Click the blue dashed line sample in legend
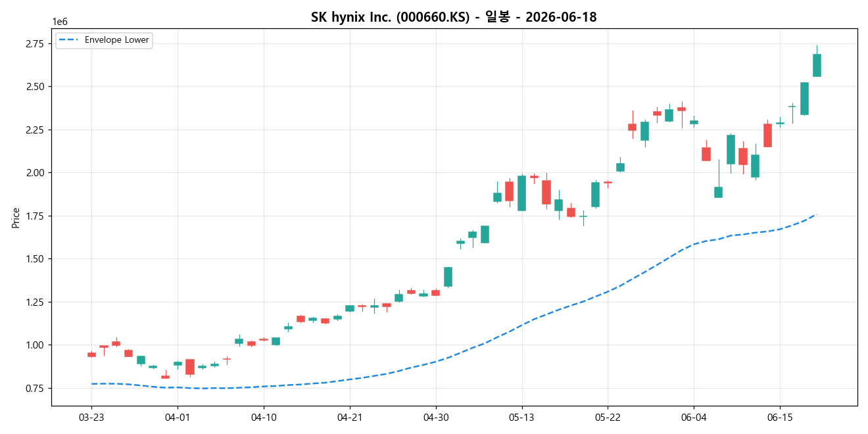 click(69, 40)
